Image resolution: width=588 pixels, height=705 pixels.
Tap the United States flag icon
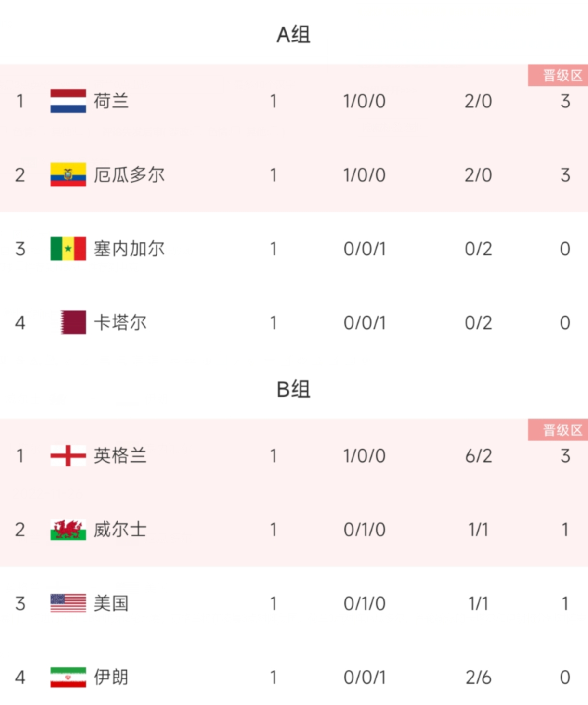click(x=68, y=603)
